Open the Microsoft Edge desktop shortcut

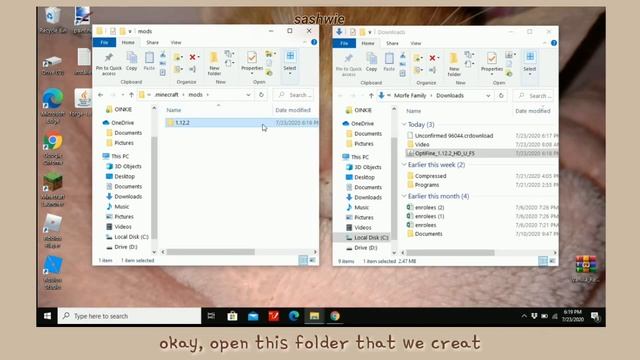tap(53, 106)
